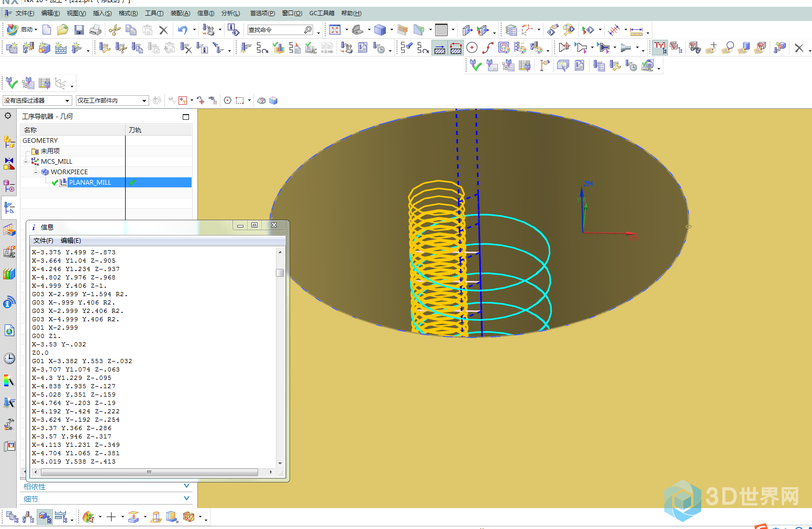This screenshot has width=812, height=529.
Task: Click the Edit Object wrench icon
Action: pyautogui.click(x=105, y=48)
